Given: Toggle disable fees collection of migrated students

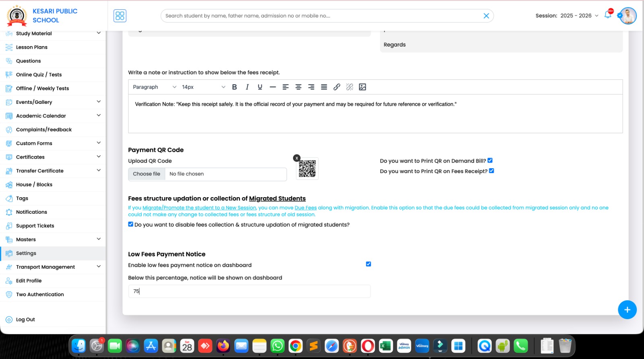Looking at the screenshot, I should [130, 224].
